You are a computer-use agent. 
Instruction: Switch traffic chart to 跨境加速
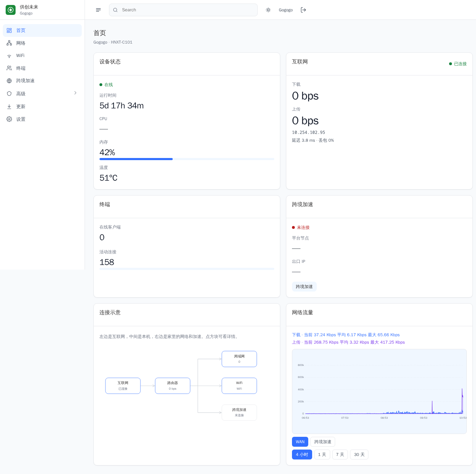click(x=323, y=442)
